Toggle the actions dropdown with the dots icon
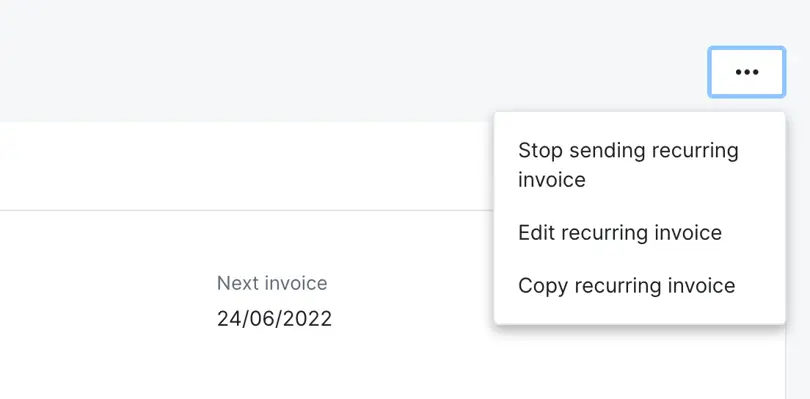This screenshot has width=810, height=399. [x=746, y=72]
